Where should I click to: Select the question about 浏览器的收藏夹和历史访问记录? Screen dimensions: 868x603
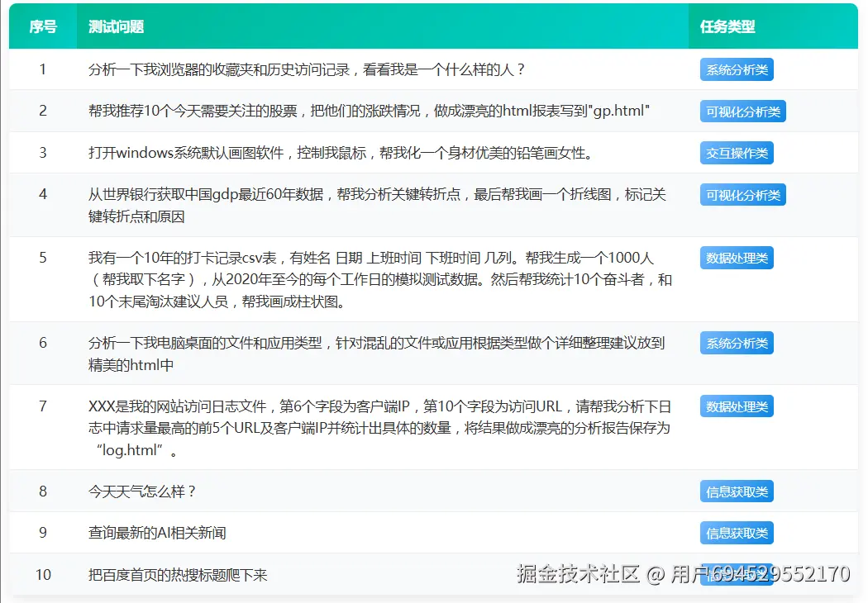(307, 69)
